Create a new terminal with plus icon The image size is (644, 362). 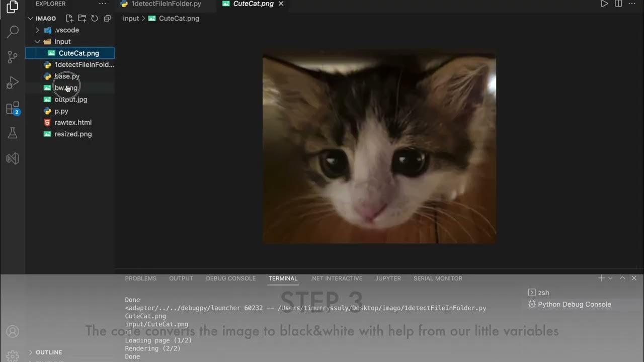pos(601,278)
